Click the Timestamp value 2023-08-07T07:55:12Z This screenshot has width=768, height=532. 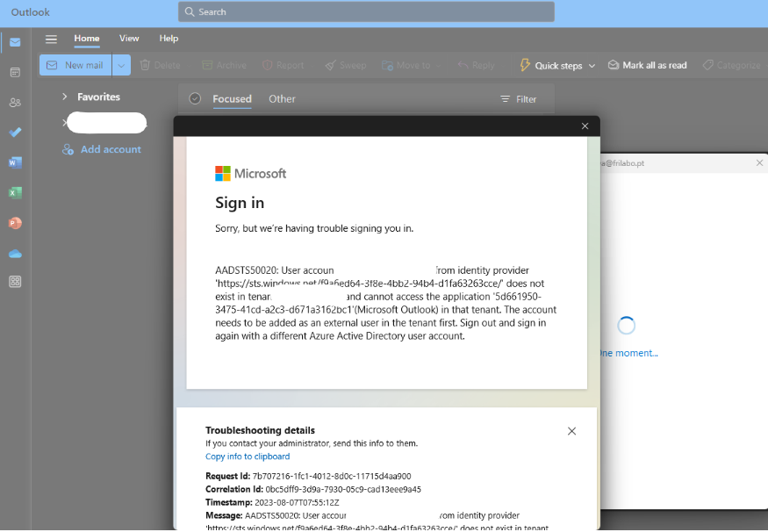297,503
